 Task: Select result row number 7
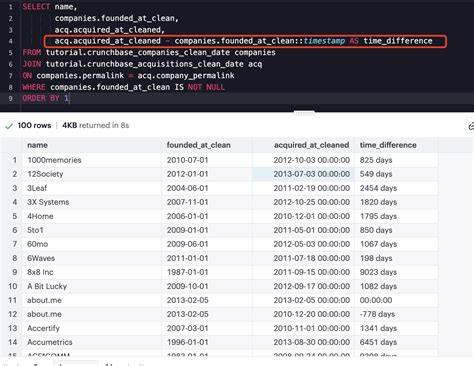click(x=15, y=244)
